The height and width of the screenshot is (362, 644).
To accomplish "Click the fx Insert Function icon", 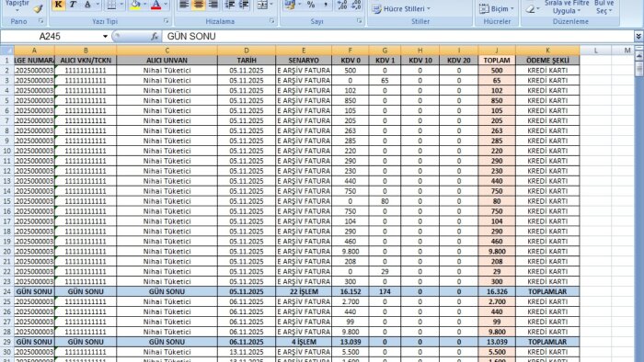I will [155, 37].
